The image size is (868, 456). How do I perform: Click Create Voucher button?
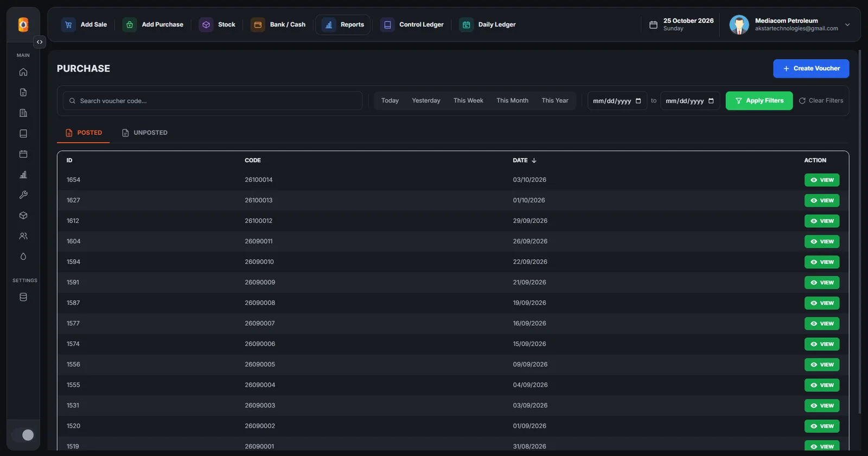(x=811, y=68)
